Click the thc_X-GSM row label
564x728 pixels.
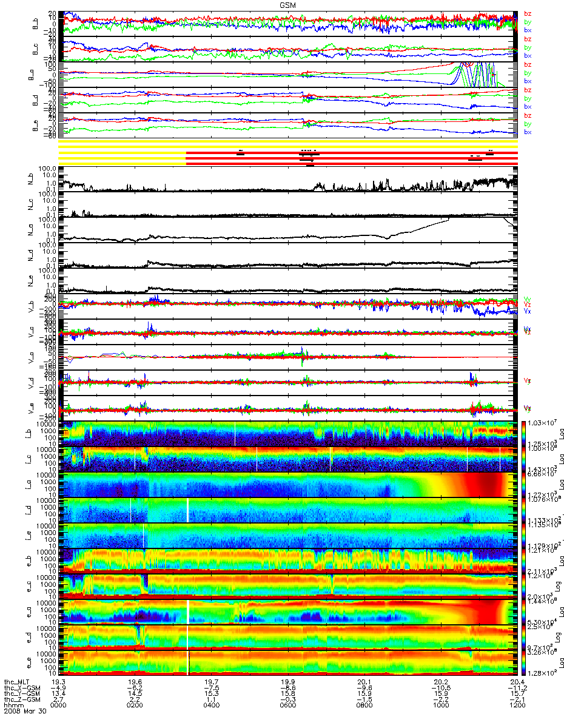(21, 689)
